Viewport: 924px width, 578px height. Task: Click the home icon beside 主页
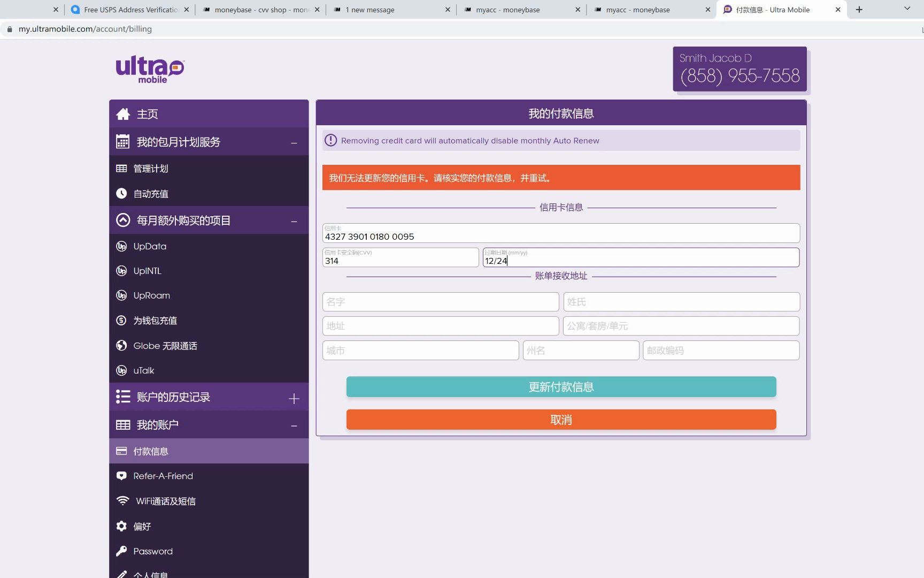(x=123, y=114)
